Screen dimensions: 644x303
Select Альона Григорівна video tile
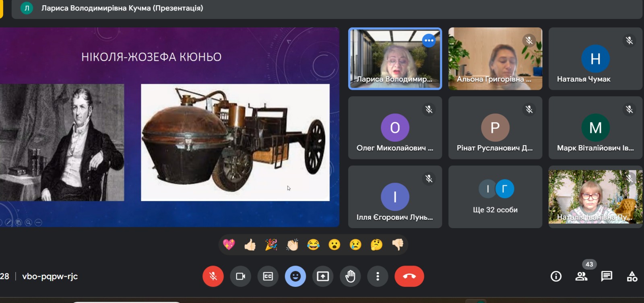pos(495,59)
